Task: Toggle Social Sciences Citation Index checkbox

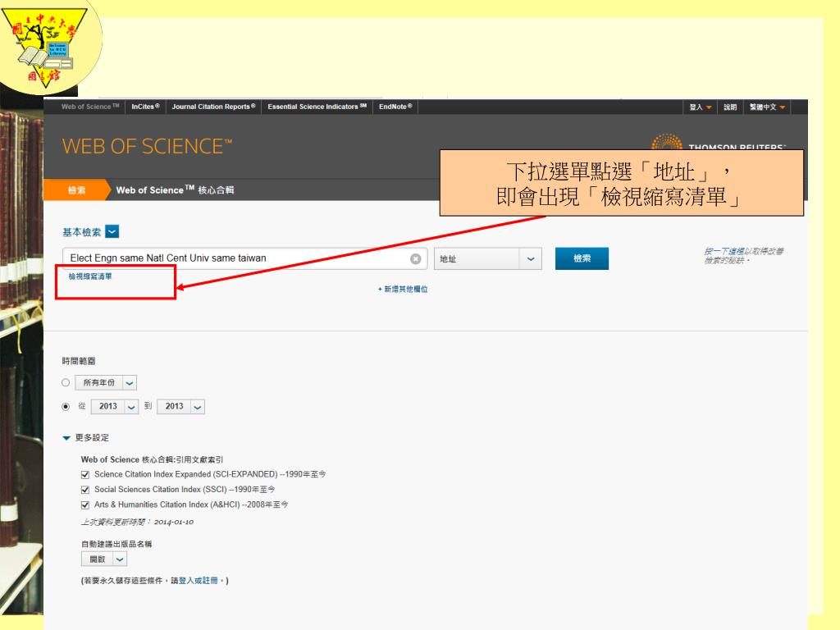Action: pos(84,490)
